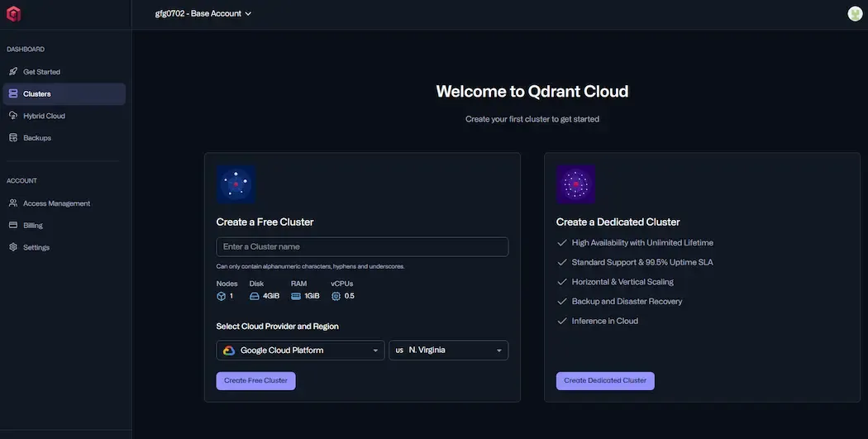Click the vCPUs chip icon
The height and width of the screenshot is (439, 868).
pyautogui.click(x=336, y=296)
